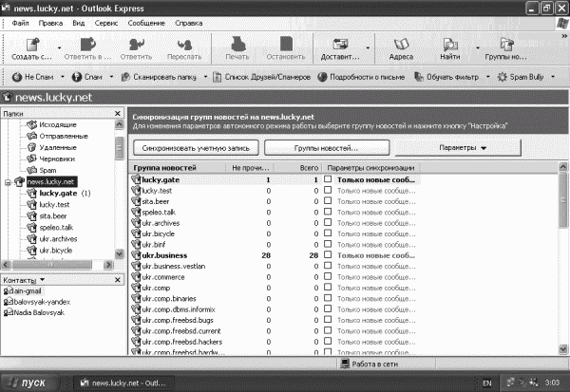Open the Адреса address book icon
This screenshot has width=570, height=392.
[401, 45]
